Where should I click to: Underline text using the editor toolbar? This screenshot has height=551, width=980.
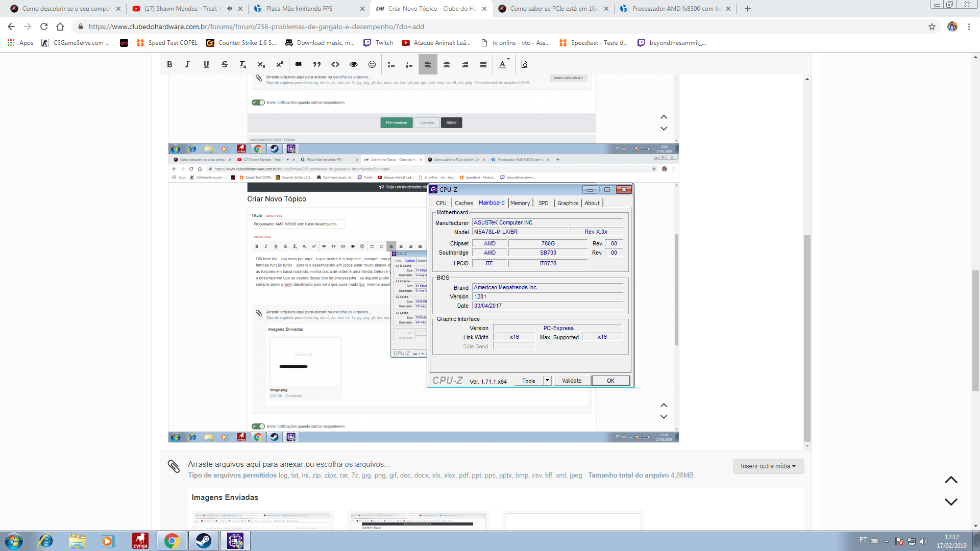pos(206,64)
